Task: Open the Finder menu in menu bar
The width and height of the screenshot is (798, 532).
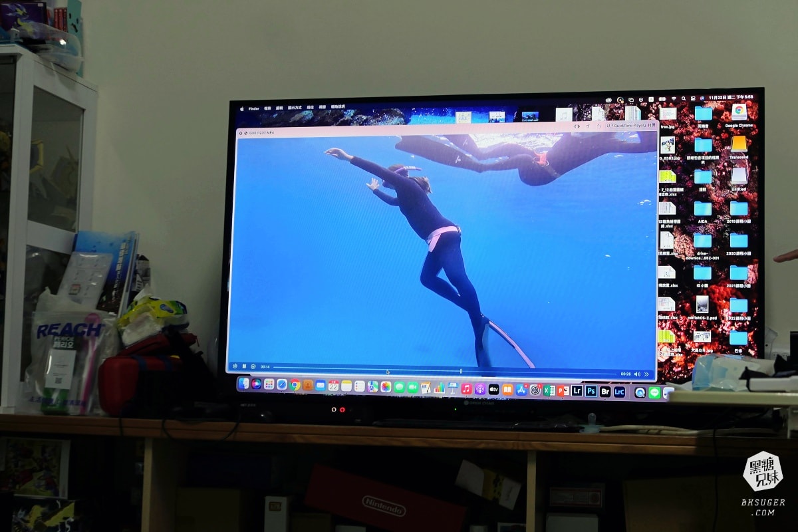Action: [x=253, y=108]
